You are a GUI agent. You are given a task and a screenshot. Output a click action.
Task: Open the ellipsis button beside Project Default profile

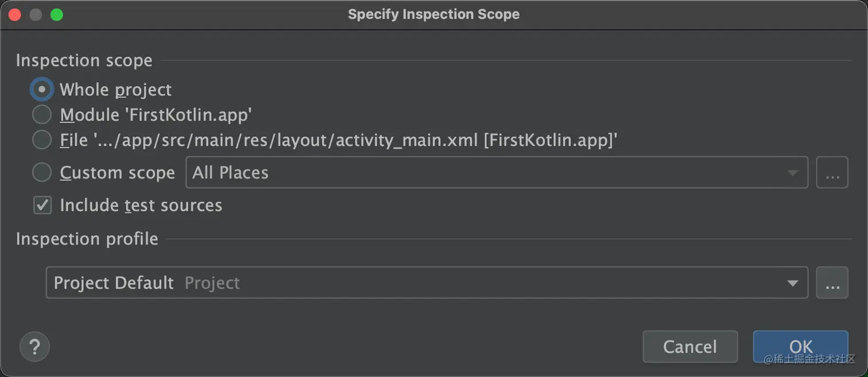(x=832, y=282)
